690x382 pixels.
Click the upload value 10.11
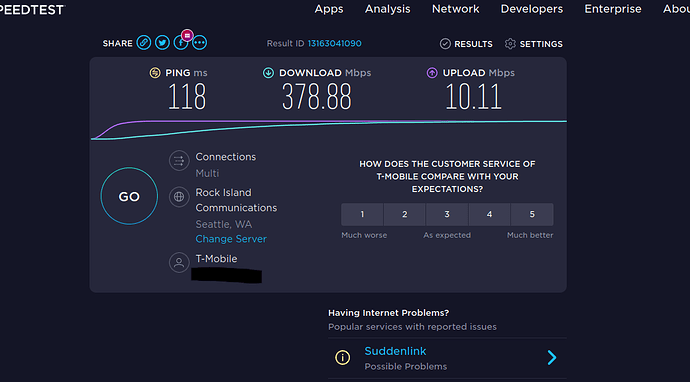pos(473,97)
